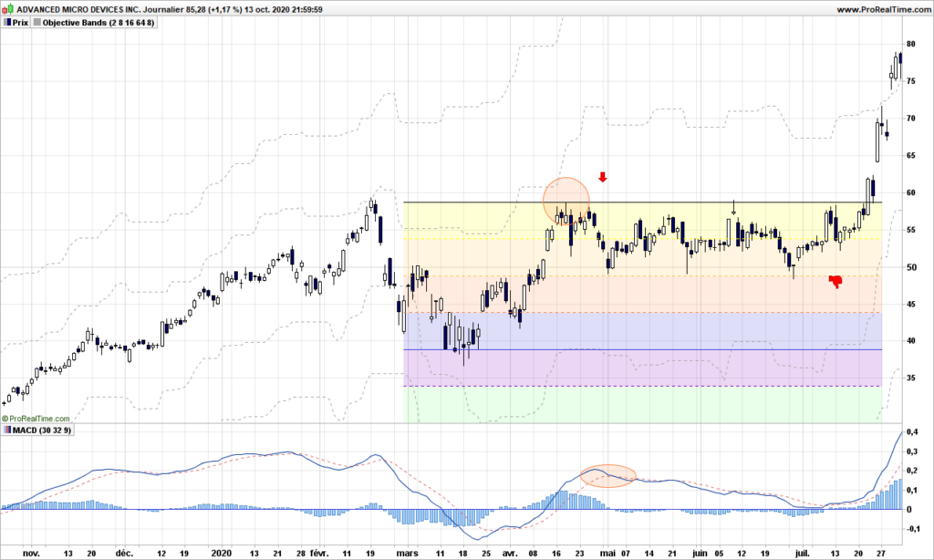
Task: Click the © ProRealTime.com copyright link
Action: point(36,419)
